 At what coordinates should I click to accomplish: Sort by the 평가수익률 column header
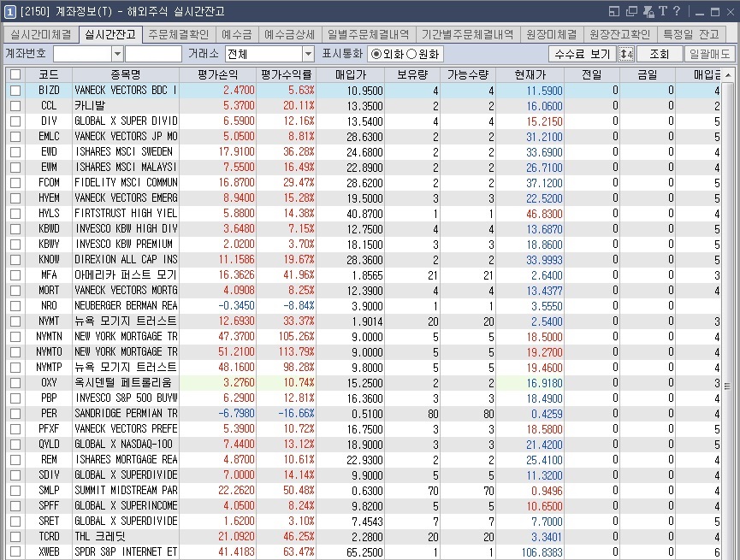287,74
